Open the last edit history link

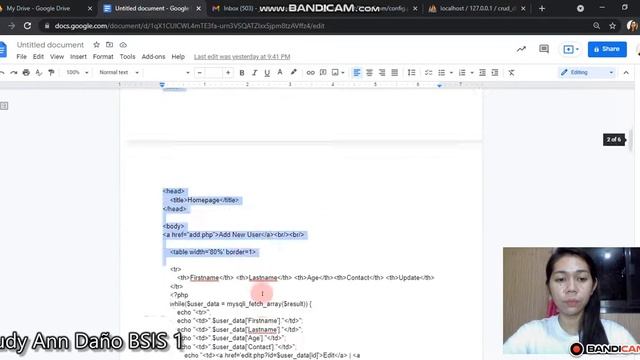point(242,57)
